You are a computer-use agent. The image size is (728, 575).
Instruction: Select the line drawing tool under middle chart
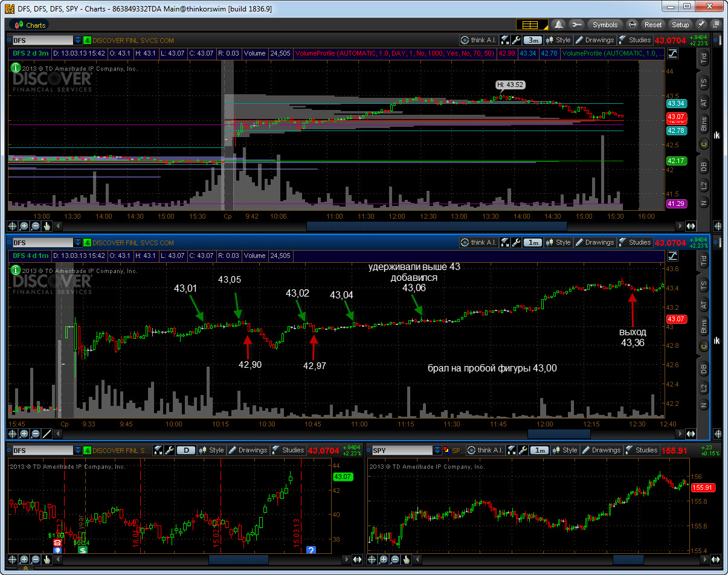[x=46, y=434]
